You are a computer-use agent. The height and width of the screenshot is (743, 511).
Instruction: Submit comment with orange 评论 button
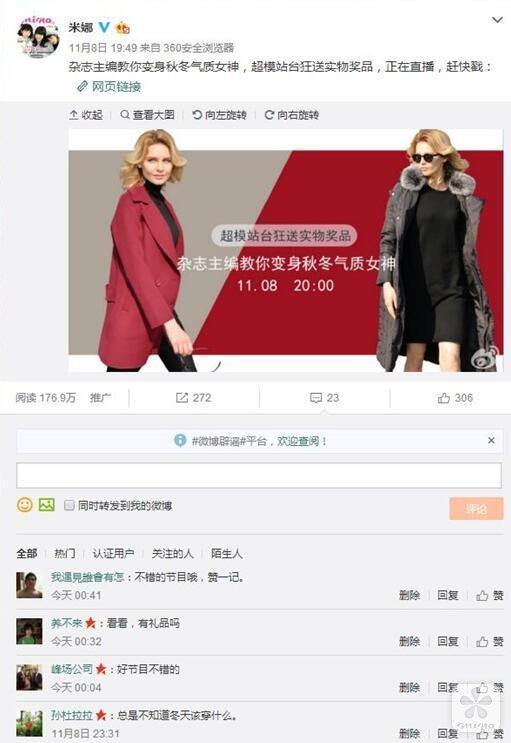pyautogui.click(x=476, y=508)
